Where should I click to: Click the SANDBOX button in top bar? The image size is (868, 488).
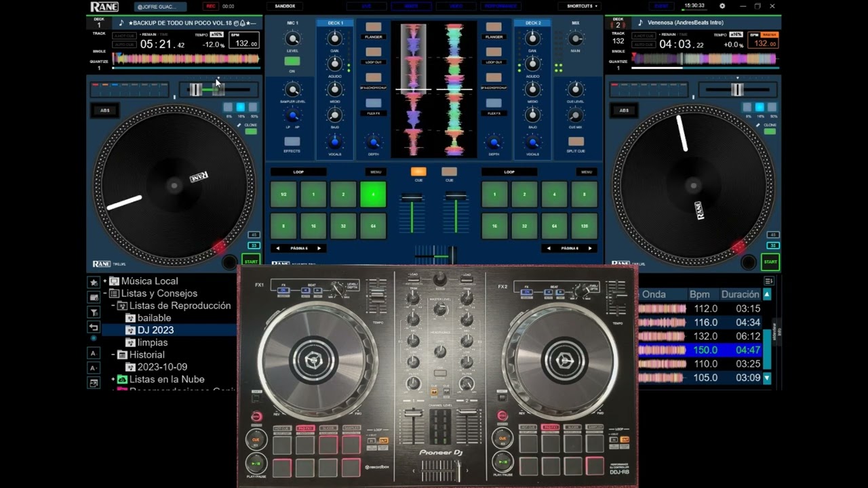(285, 6)
